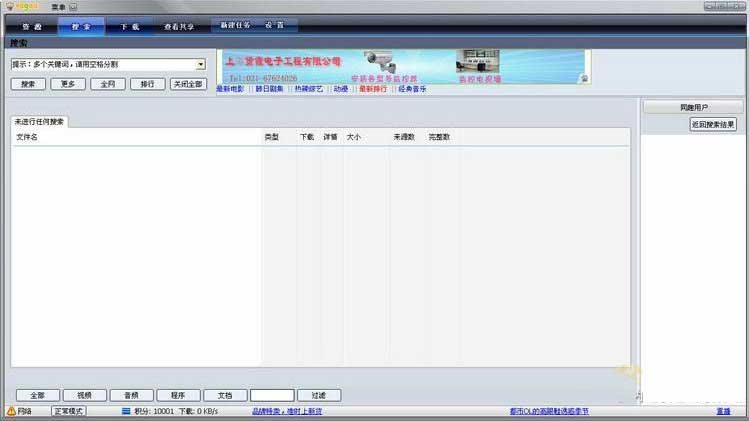Click the filter text input field
This screenshot has height=421, width=749.
click(272, 395)
